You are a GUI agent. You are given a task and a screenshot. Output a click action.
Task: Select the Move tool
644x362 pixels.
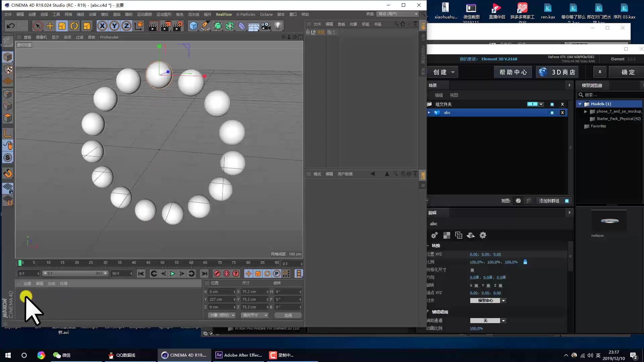[50, 25]
